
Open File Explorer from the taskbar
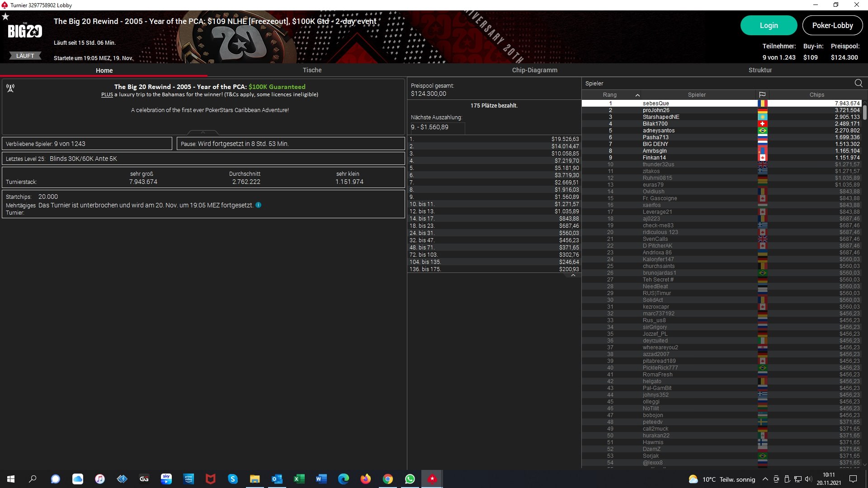click(255, 479)
